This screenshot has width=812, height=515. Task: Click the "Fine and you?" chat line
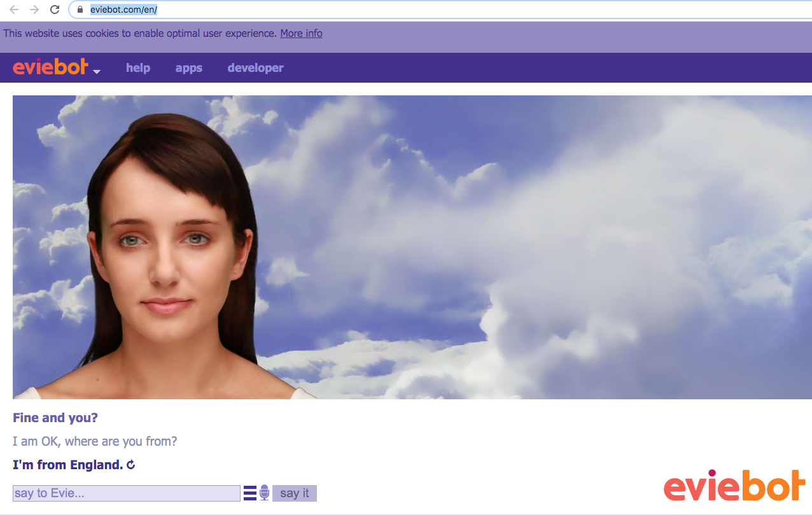click(x=55, y=418)
